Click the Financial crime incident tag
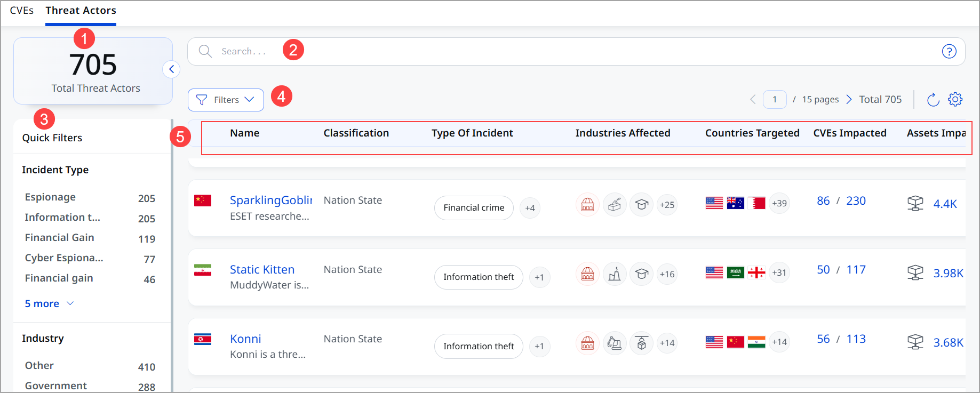 [474, 208]
